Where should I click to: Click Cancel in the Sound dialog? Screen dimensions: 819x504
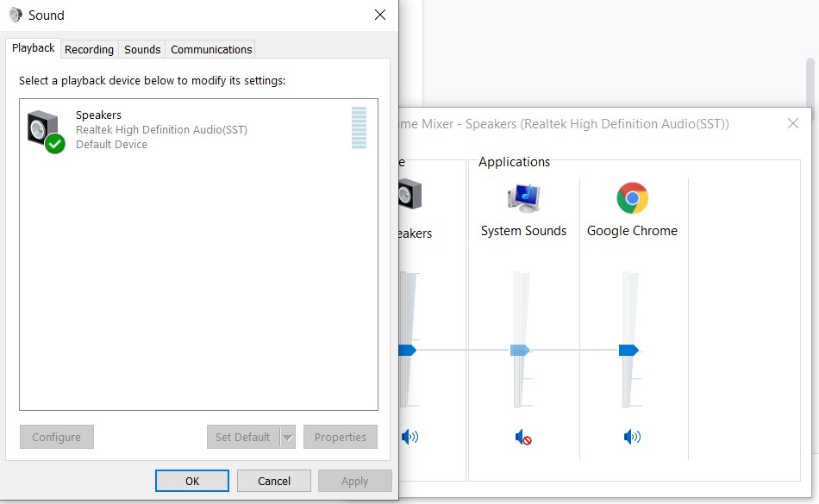tap(274, 481)
